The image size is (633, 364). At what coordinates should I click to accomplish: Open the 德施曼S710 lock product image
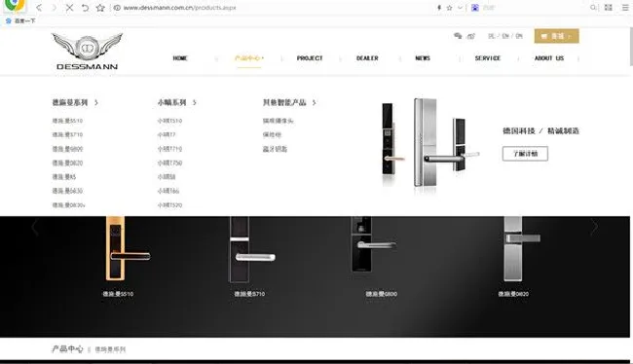(251, 249)
